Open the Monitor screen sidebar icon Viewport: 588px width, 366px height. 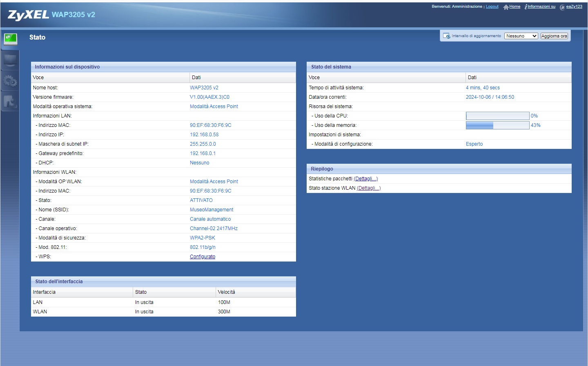tap(10, 60)
